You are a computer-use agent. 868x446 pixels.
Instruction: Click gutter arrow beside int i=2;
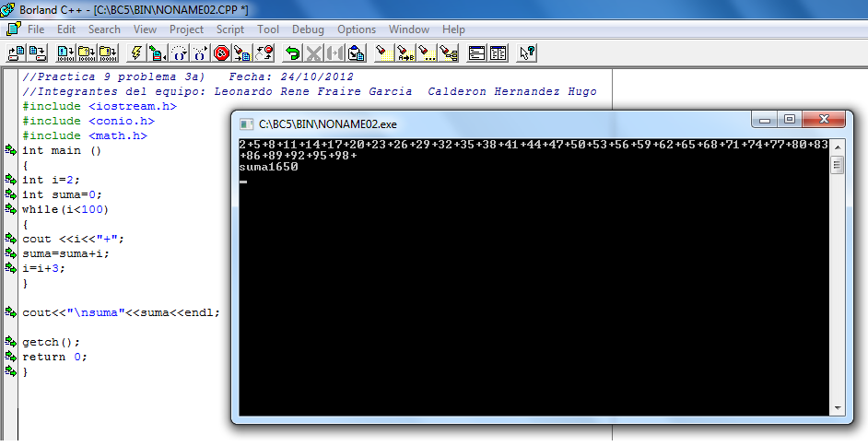coord(10,180)
